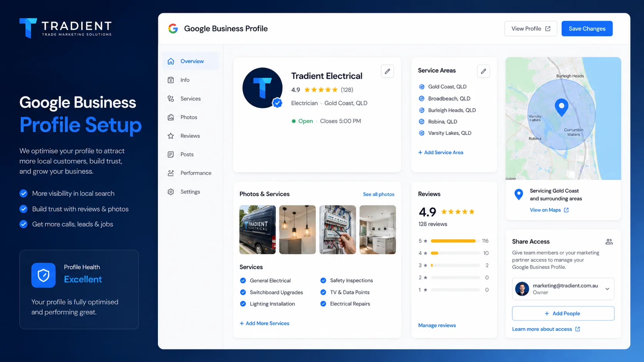Click the Closes 5:00 PM text
The image size is (644, 362).
(340, 121)
